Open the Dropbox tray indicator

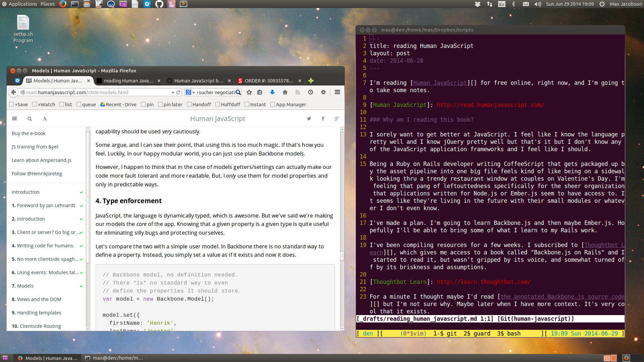[478, 4]
